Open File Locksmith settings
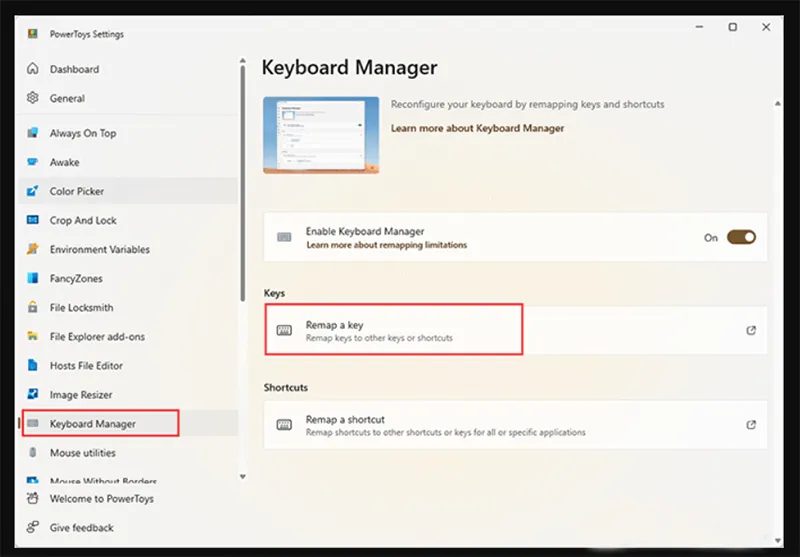Screen dimensions: 800x557 pos(129,308)
